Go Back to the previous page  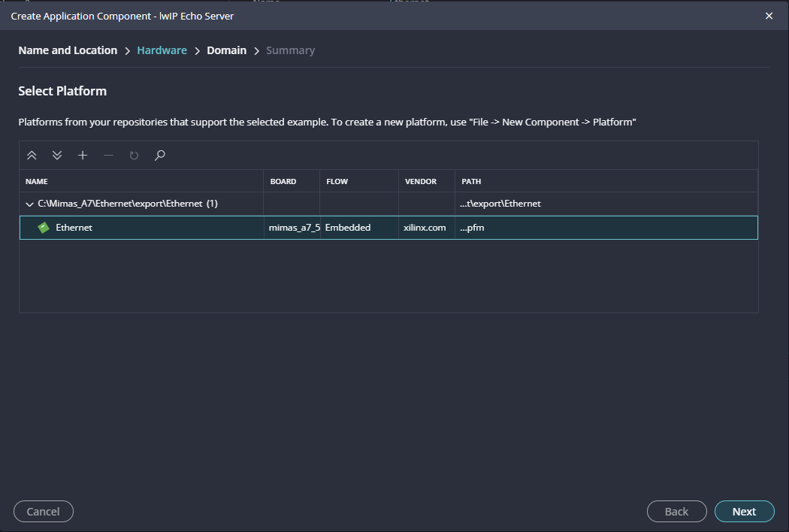[676, 511]
